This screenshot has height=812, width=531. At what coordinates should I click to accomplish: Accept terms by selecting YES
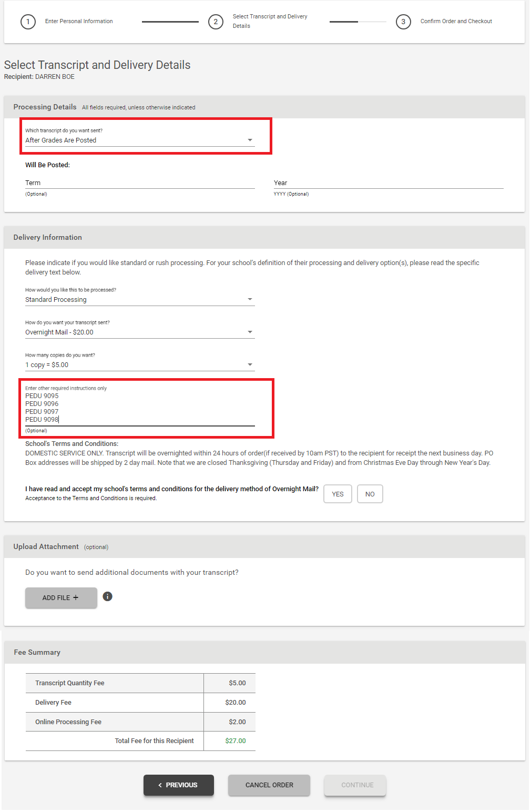click(338, 494)
